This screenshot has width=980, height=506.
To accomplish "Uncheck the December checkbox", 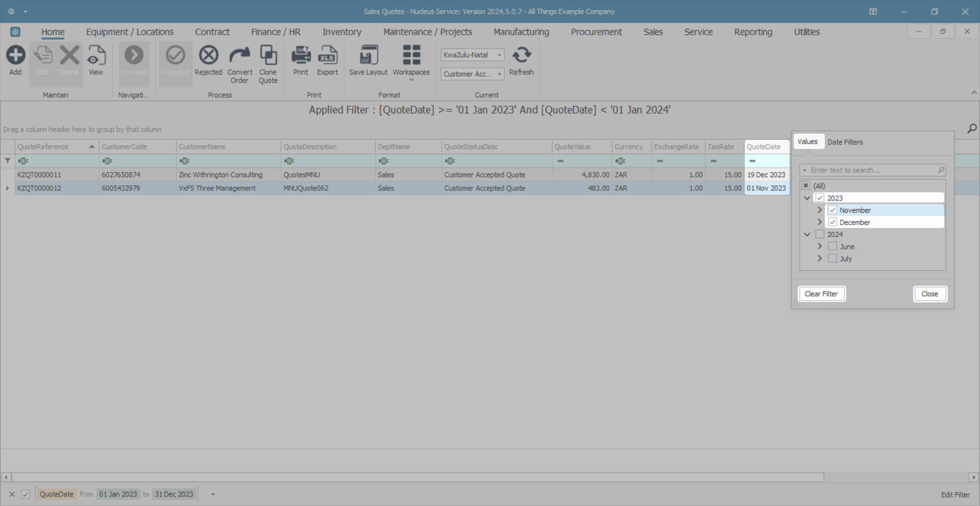I will pyautogui.click(x=832, y=222).
